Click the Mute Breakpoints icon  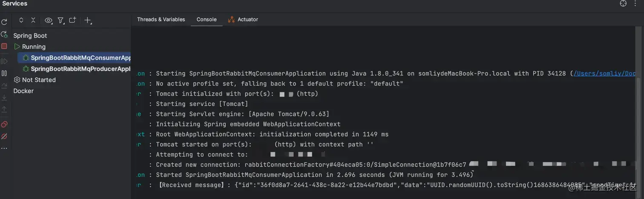pos(4,136)
